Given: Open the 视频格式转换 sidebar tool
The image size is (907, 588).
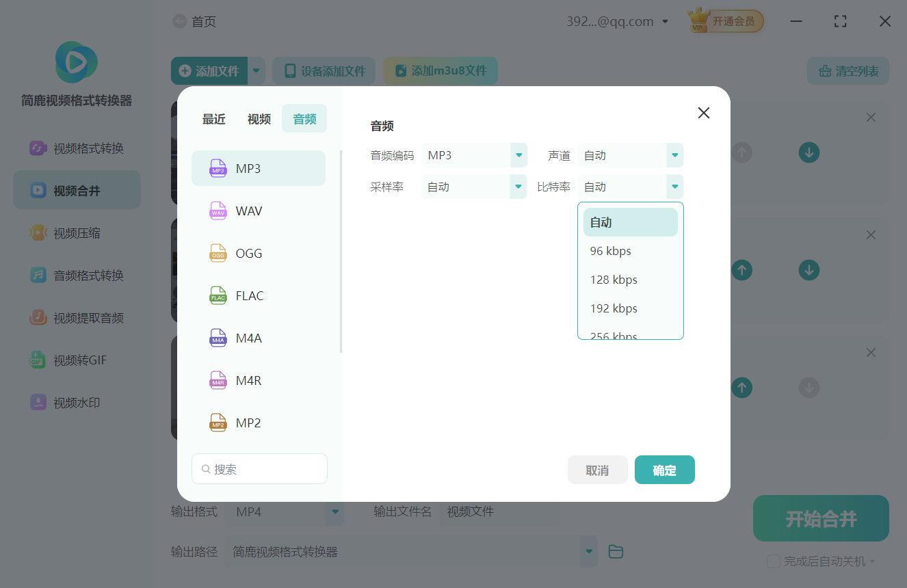Looking at the screenshot, I should (77, 147).
